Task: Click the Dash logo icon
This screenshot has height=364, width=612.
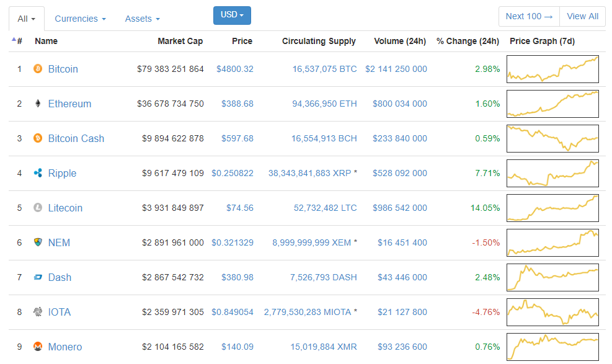Action: [38, 277]
